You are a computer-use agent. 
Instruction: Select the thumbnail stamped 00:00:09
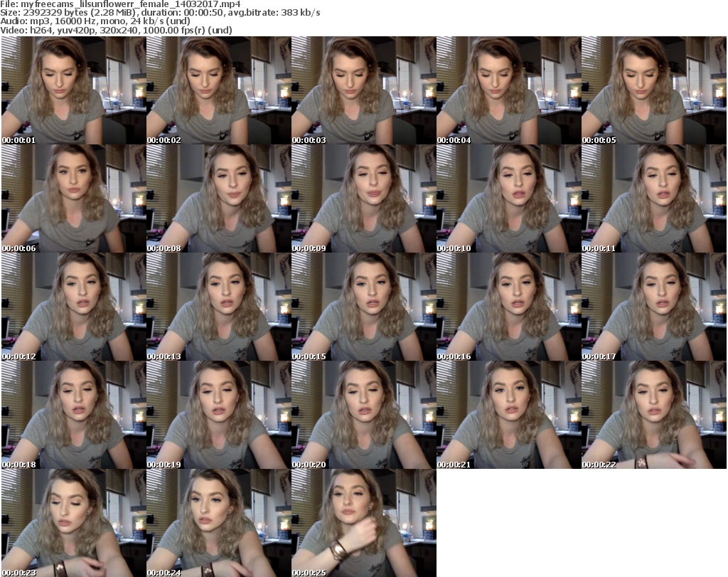pyautogui.click(x=363, y=198)
